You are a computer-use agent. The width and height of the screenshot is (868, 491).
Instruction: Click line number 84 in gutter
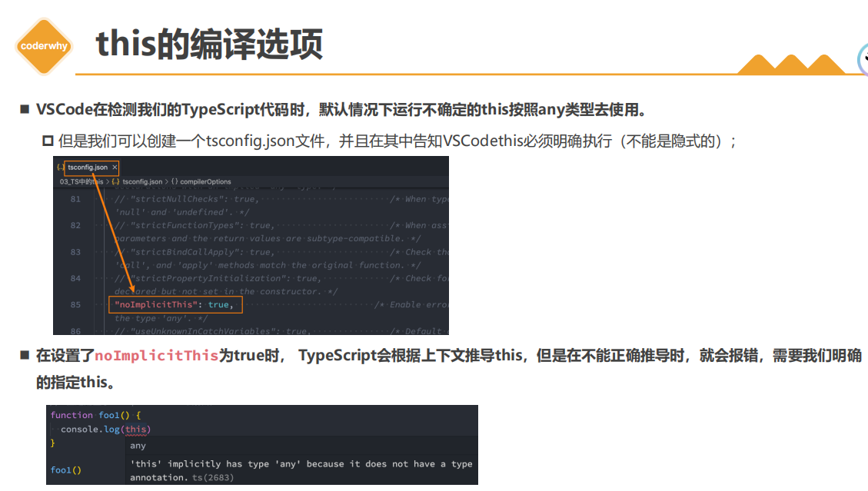click(75, 278)
